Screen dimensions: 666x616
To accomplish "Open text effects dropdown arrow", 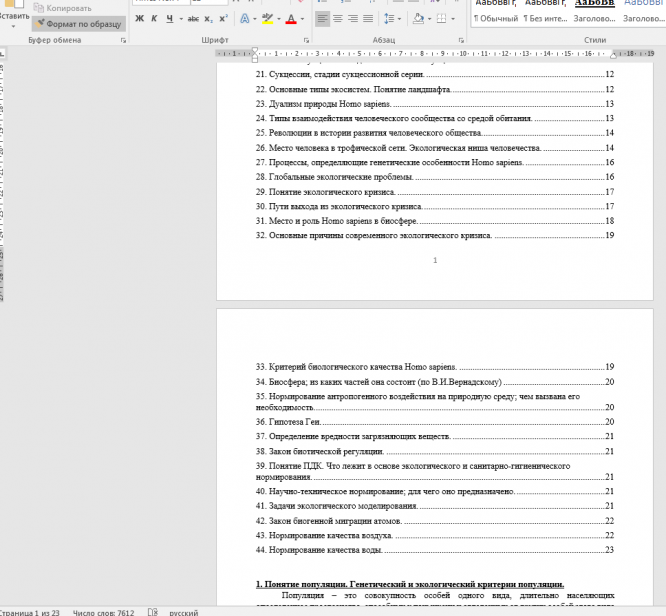I will (255, 19).
